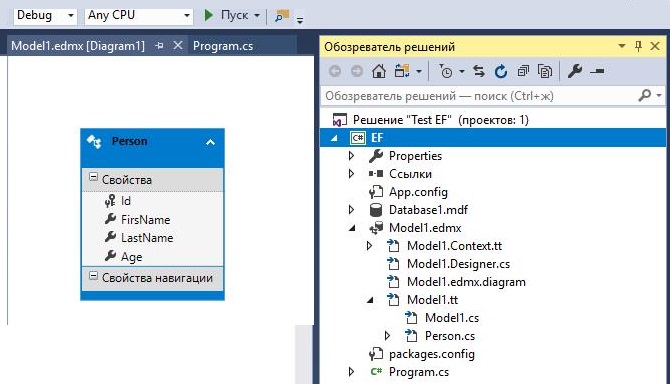Collapse the Свойства section of Person
Image resolution: width=670 pixels, height=384 pixels.
point(93,177)
